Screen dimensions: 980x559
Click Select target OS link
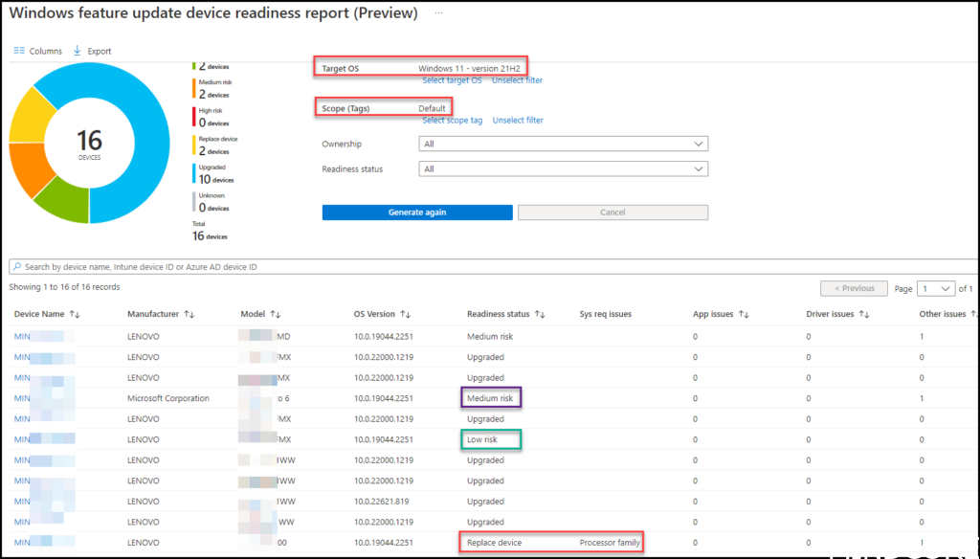click(x=452, y=80)
